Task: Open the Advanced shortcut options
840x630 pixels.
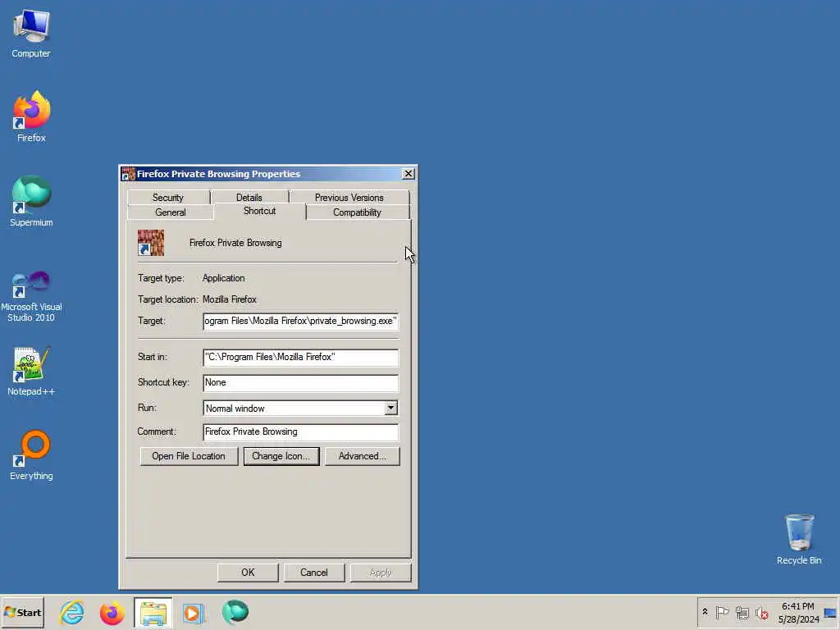Action: [362, 456]
